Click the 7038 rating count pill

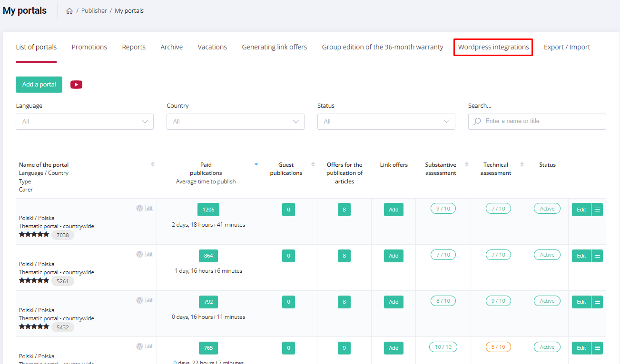click(x=63, y=235)
